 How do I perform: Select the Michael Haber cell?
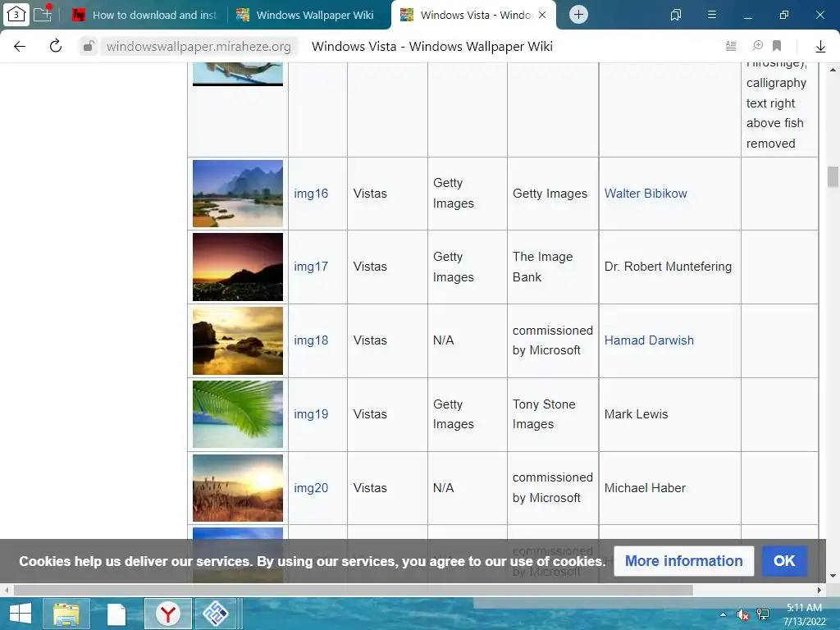point(669,488)
